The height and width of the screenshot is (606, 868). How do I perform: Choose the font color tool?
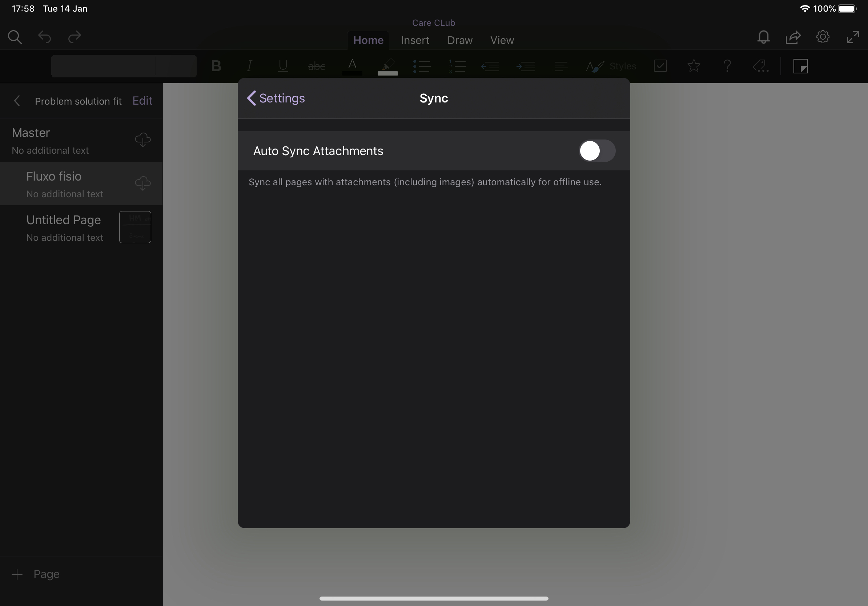point(352,66)
